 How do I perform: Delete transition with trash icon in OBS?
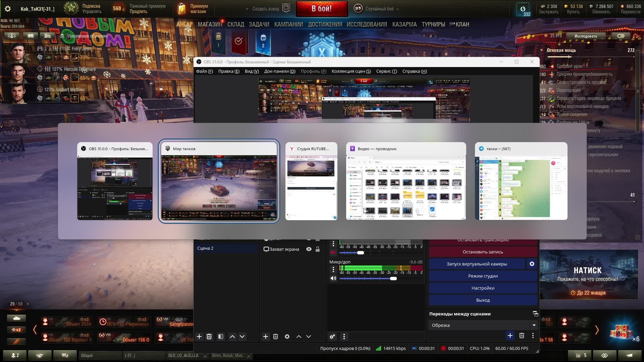click(522, 336)
